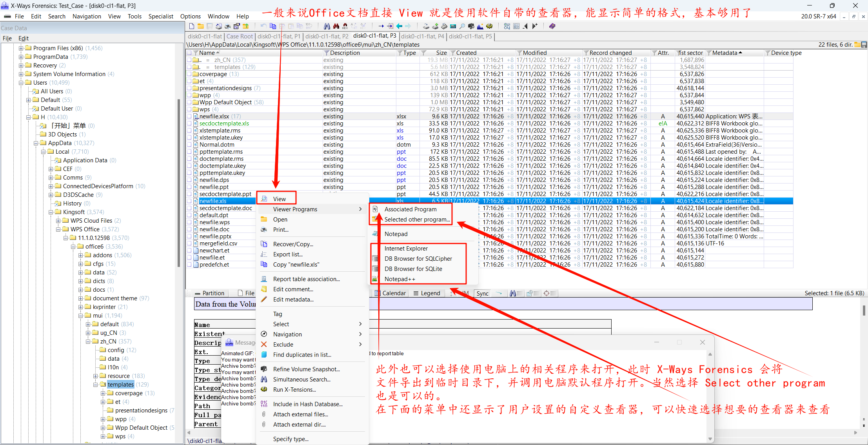
Task: Expand the ConnectedDevicesPlatform tree node
Action: click(51, 186)
